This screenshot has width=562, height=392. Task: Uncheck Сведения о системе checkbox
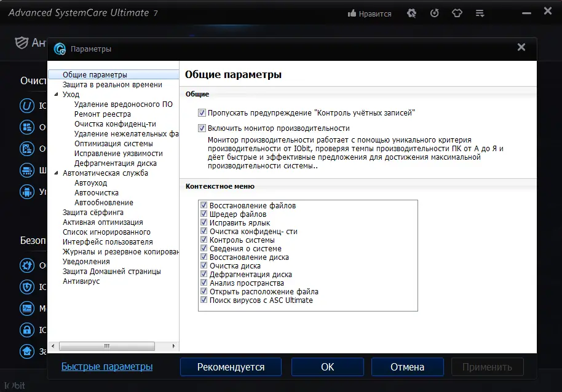(x=204, y=248)
